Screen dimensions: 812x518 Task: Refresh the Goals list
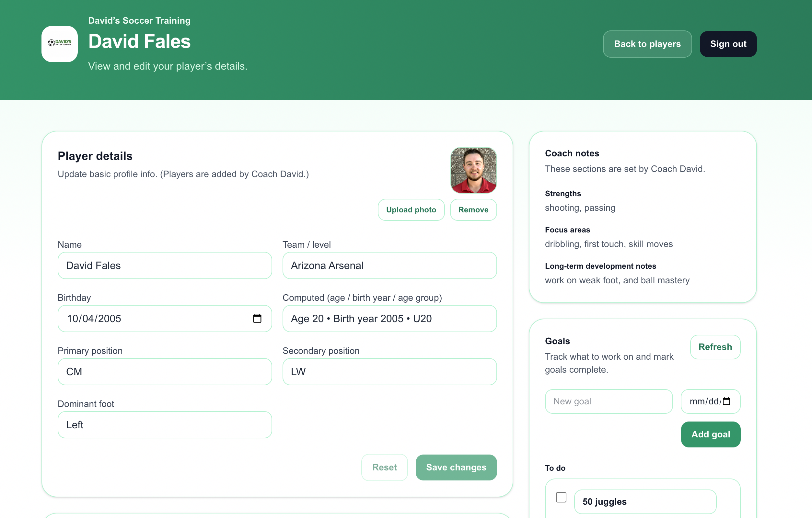[x=715, y=347]
